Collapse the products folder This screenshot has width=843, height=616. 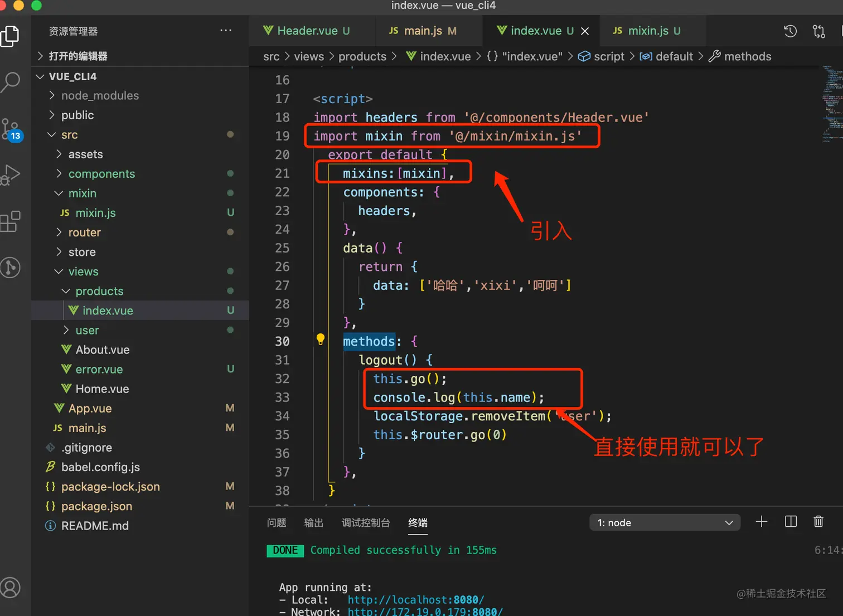[x=140, y=291]
